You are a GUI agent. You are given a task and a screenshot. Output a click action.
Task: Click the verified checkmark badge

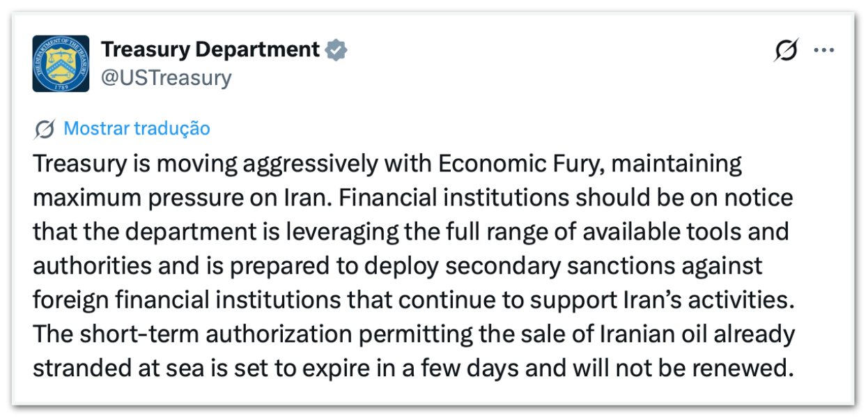(x=337, y=50)
